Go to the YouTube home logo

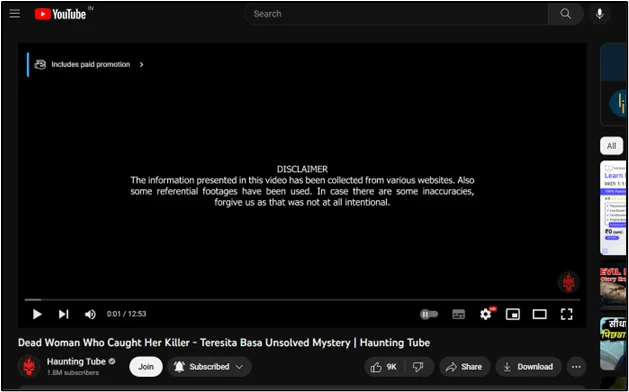[60, 14]
